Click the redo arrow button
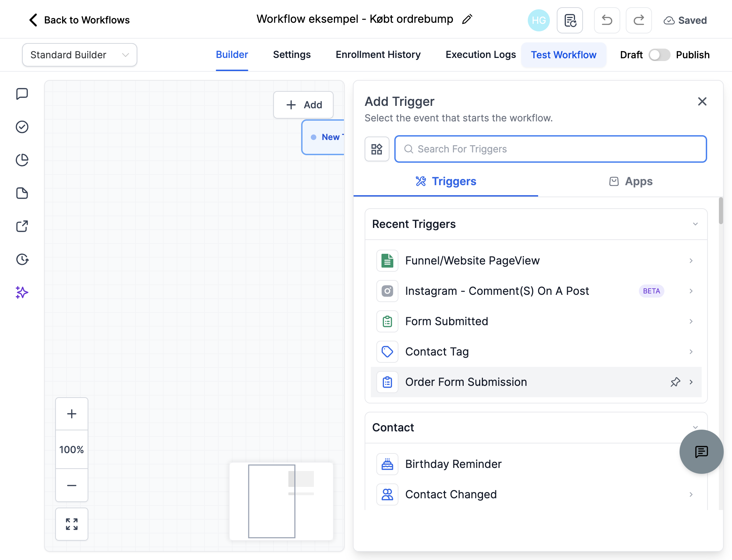 coord(639,20)
